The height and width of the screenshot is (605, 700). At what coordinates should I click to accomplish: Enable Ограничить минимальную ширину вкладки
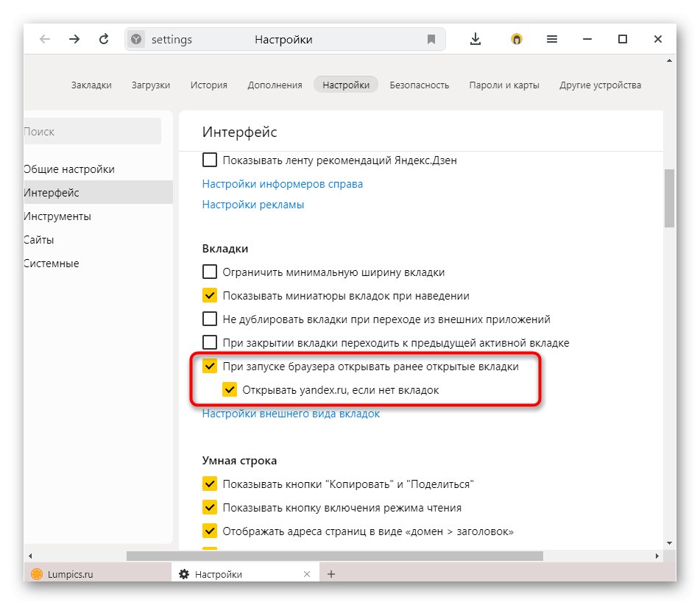(x=210, y=272)
